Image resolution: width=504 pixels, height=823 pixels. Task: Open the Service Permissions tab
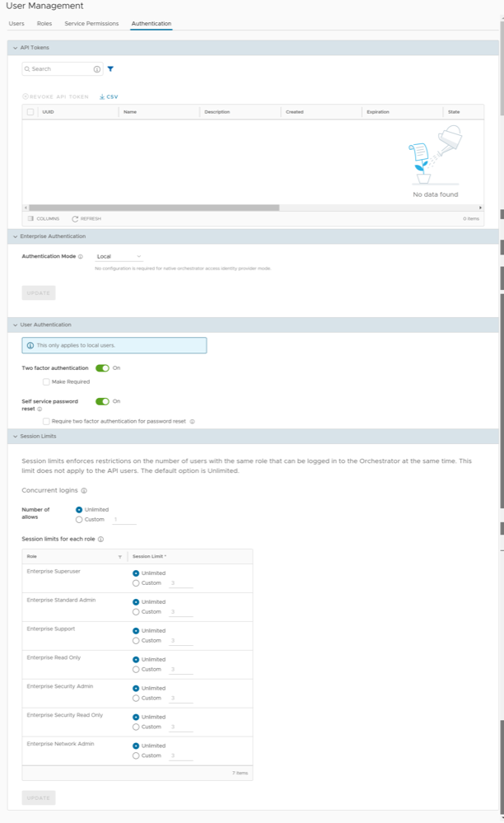point(91,24)
